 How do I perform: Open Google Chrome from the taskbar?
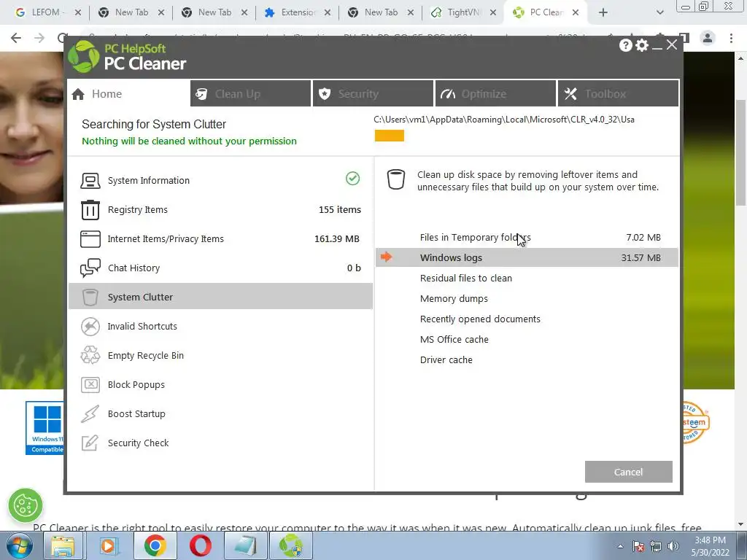[x=155, y=545]
